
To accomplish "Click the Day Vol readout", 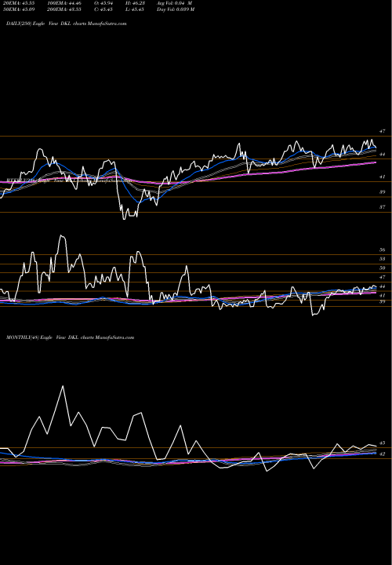I will [x=176, y=9].
